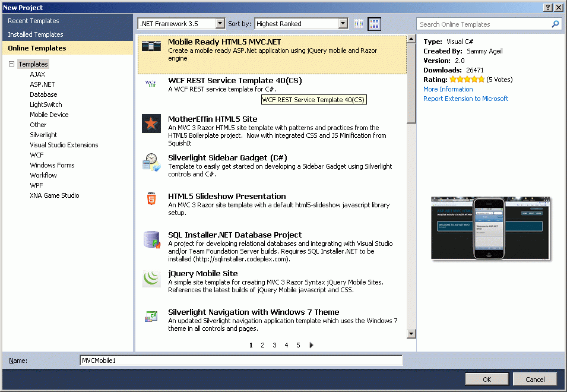Select Silverlight Sidebar Gadget (C#) title

[228, 157]
